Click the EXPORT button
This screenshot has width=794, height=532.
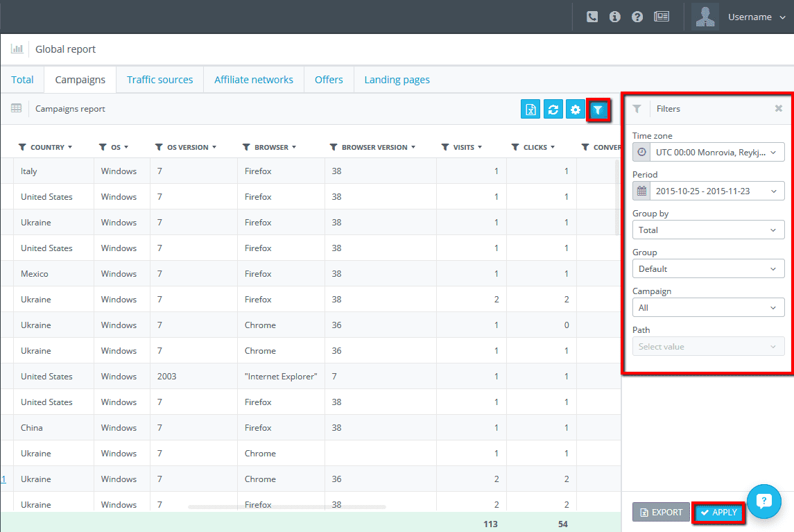coord(661,513)
